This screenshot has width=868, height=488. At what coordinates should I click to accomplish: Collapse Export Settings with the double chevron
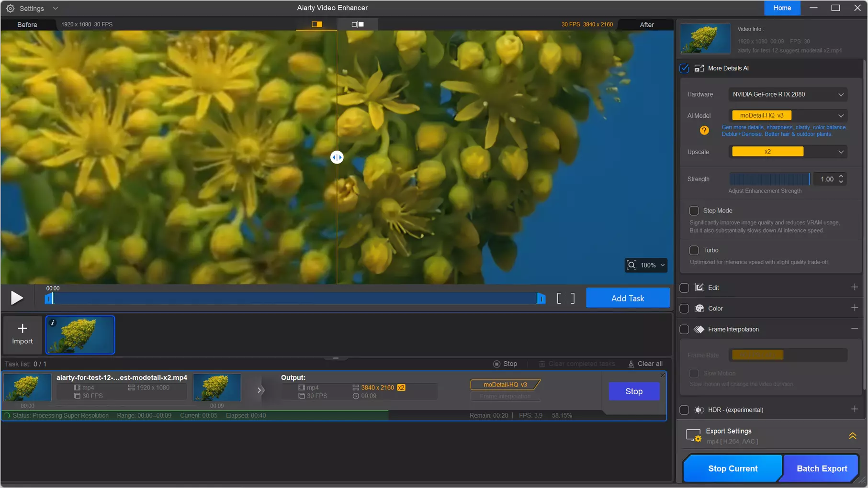(x=853, y=436)
